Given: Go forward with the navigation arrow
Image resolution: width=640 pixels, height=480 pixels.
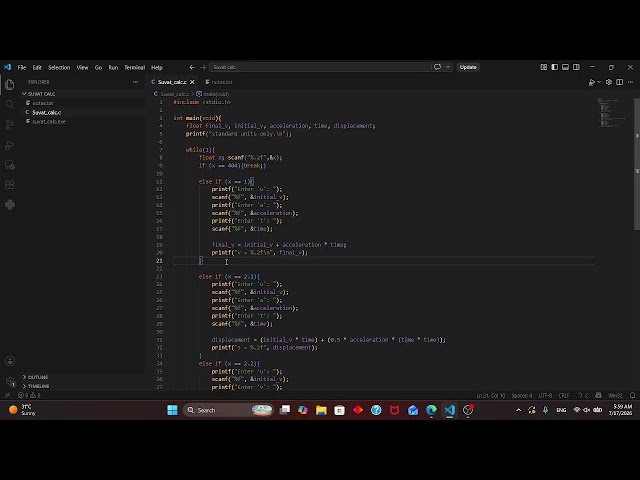Looking at the screenshot, I should (x=202, y=67).
